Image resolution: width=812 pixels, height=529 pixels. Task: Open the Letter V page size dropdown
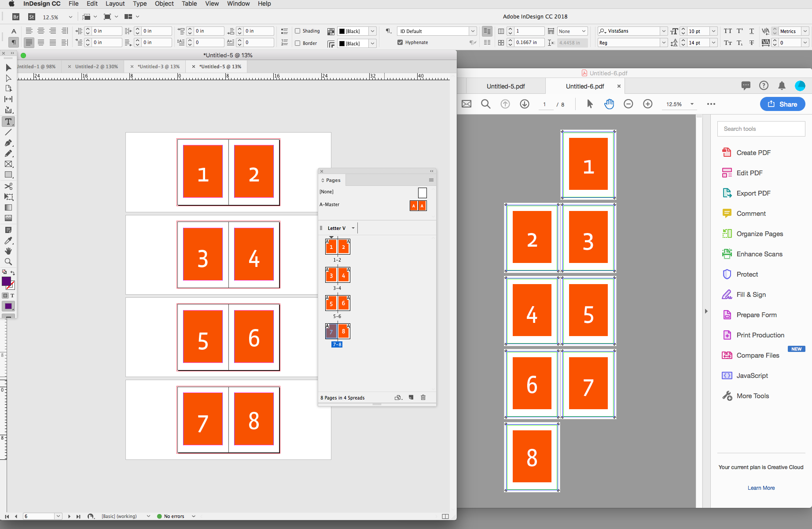353,228
